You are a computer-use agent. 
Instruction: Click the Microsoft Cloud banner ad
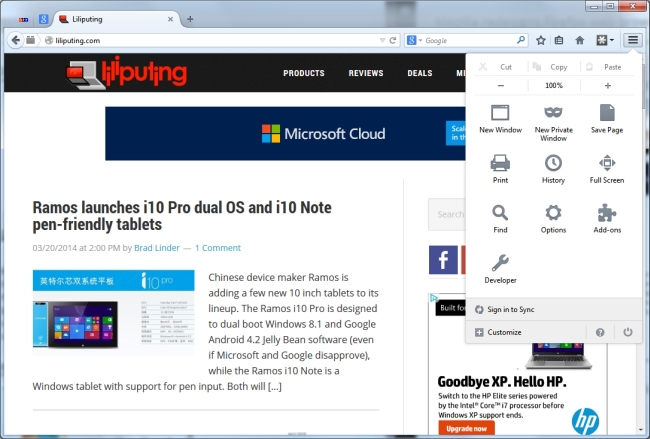[285, 133]
